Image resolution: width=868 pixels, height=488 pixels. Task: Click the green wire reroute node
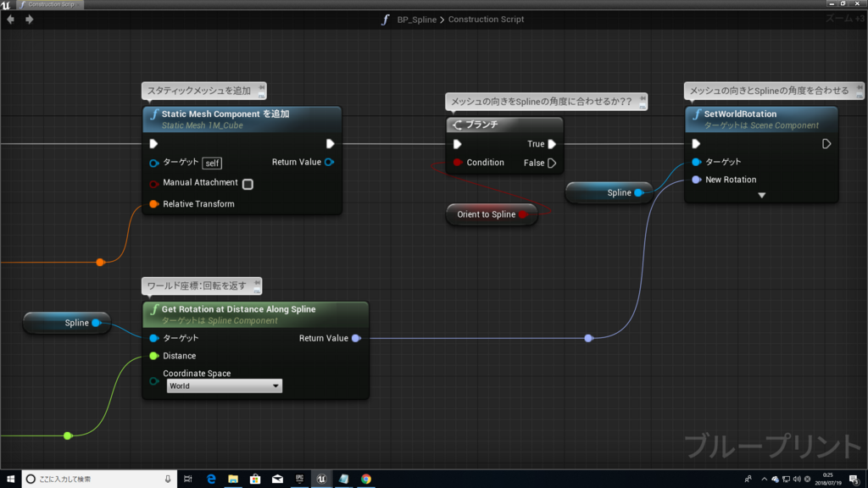tap(68, 436)
